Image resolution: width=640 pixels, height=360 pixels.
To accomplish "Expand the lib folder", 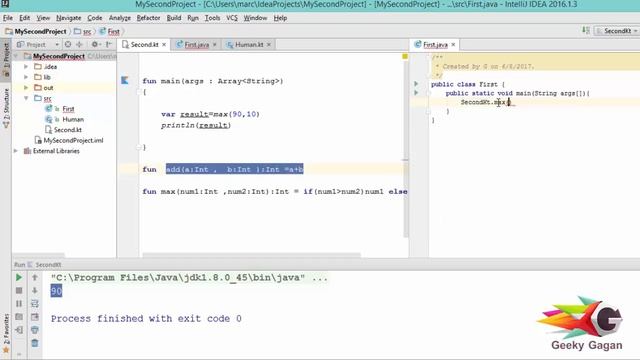I will coord(26,77).
